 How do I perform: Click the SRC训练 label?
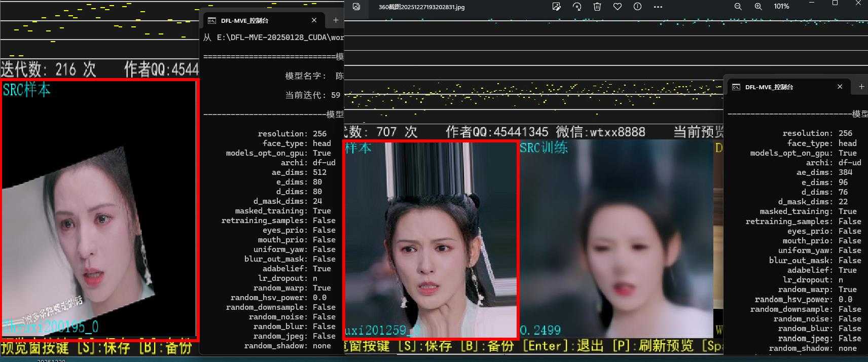click(543, 148)
